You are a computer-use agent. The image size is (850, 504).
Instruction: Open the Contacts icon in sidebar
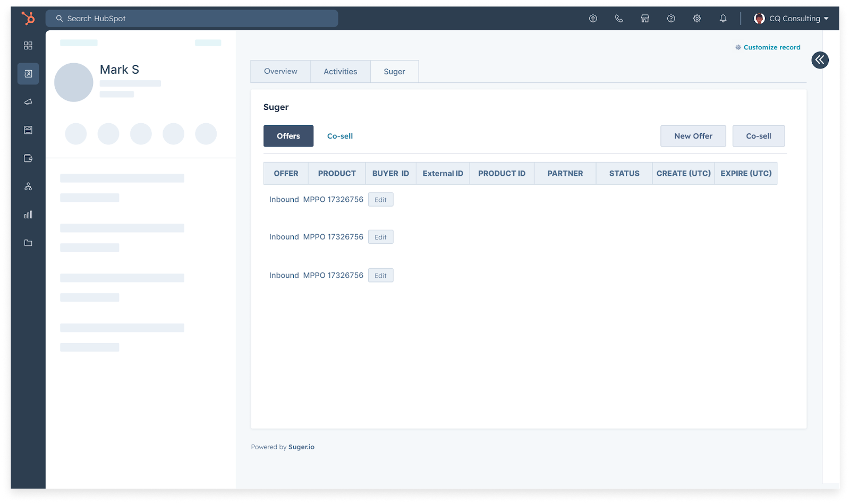pyautogui.click(x=28, y=74)
